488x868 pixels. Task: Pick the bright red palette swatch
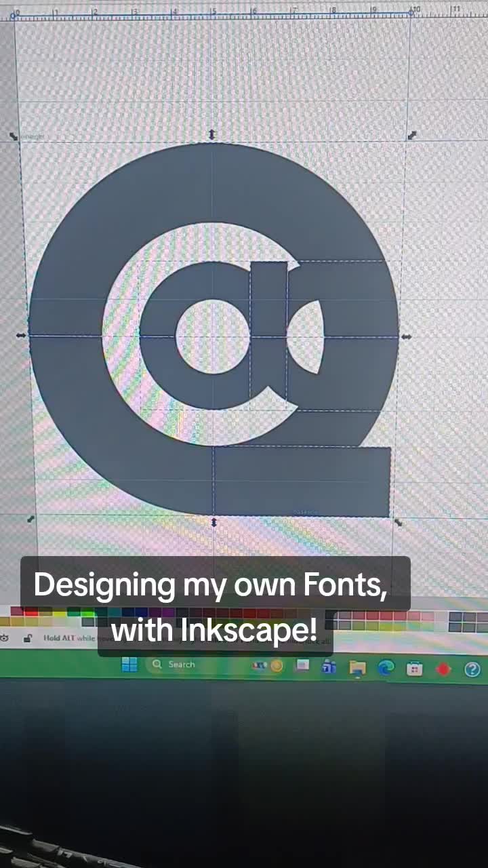coord(31,612)
